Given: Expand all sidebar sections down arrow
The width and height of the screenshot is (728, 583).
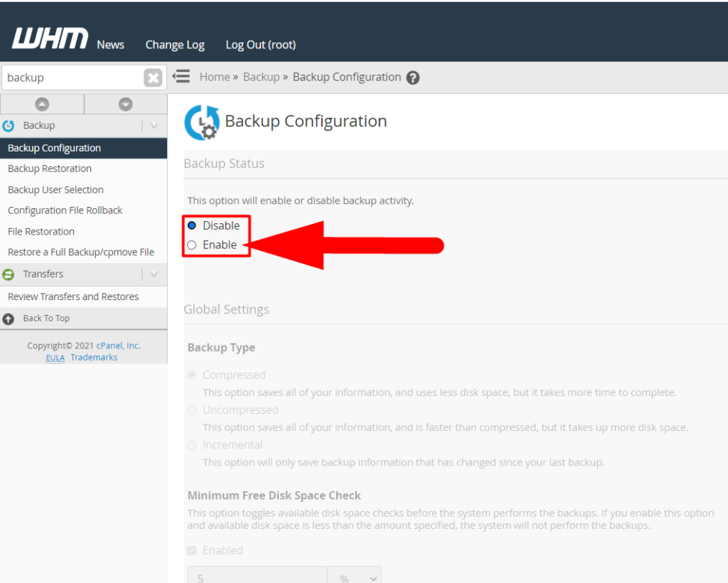Looking at the screenshot, I should [x=125, y=105].
